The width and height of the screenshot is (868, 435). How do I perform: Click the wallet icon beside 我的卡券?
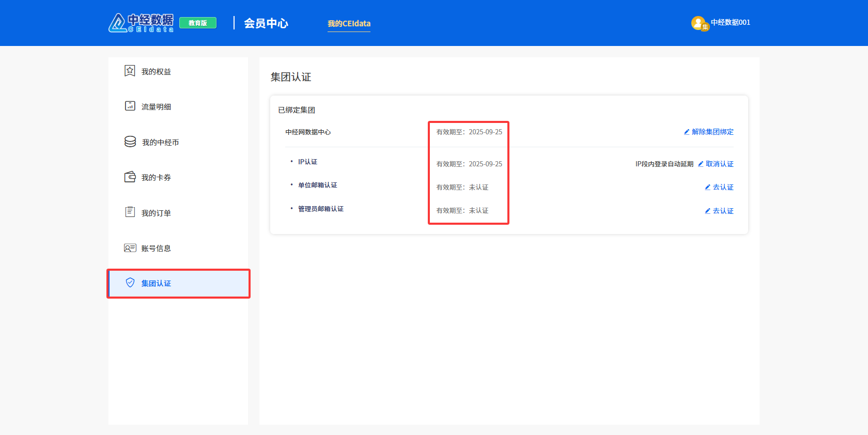point(130,177)
